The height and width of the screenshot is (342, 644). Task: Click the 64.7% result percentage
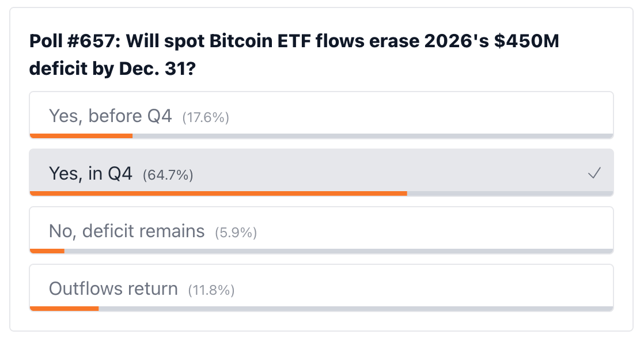[x=168, y=175]
